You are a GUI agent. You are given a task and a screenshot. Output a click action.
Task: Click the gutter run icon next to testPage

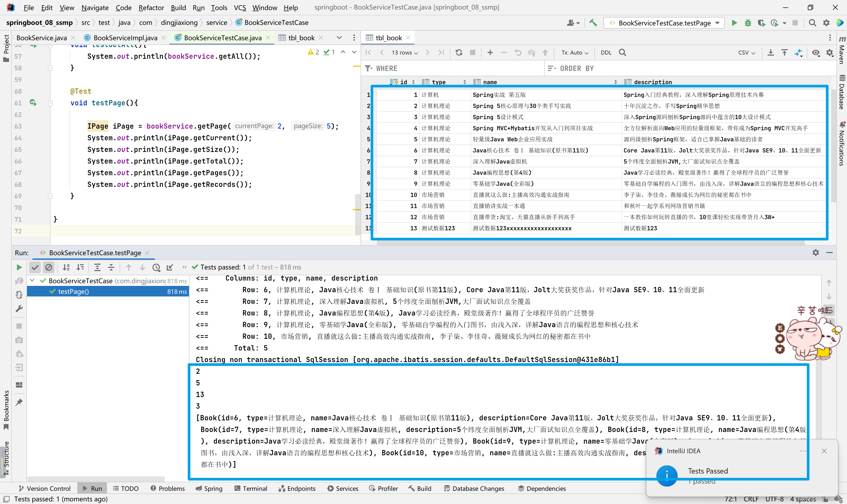click(33, 102)
